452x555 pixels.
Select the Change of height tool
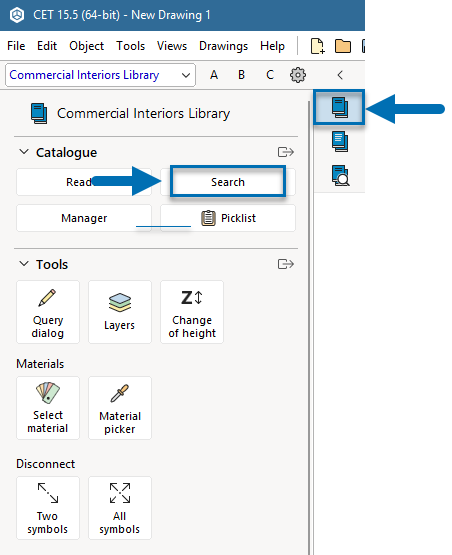[192, 312]
